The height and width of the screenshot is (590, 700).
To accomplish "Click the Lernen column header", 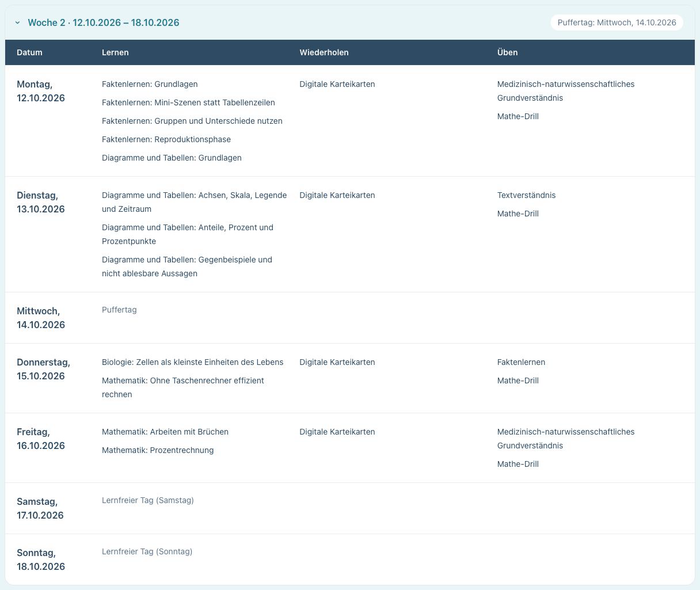I will click(115, 52).
